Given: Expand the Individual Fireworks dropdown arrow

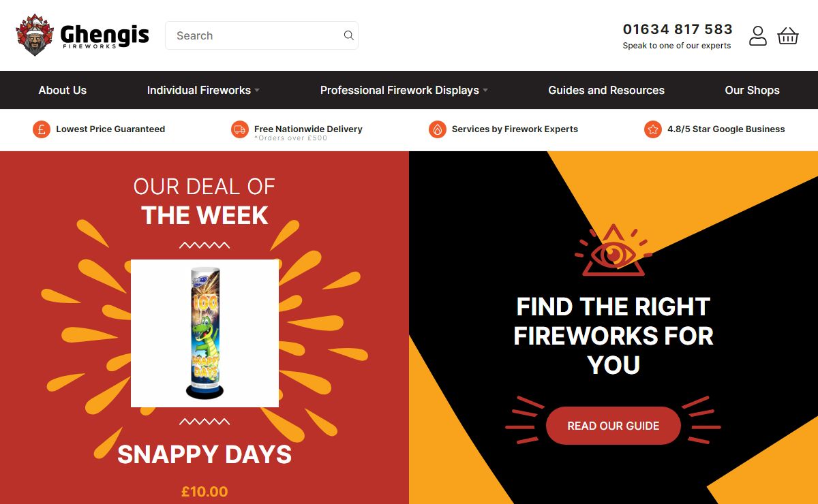Looking at the screenshot, I should pos(257,91).
